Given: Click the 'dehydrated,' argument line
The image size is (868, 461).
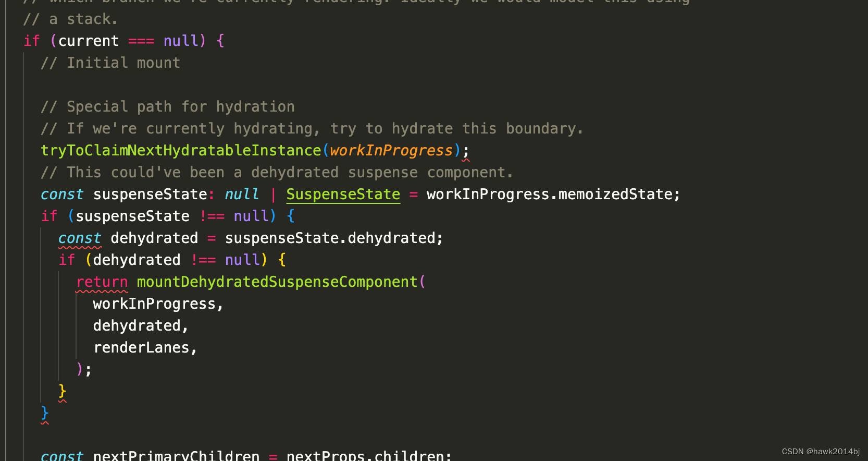Looking at the screenshot, I should (x=141, y=326).
